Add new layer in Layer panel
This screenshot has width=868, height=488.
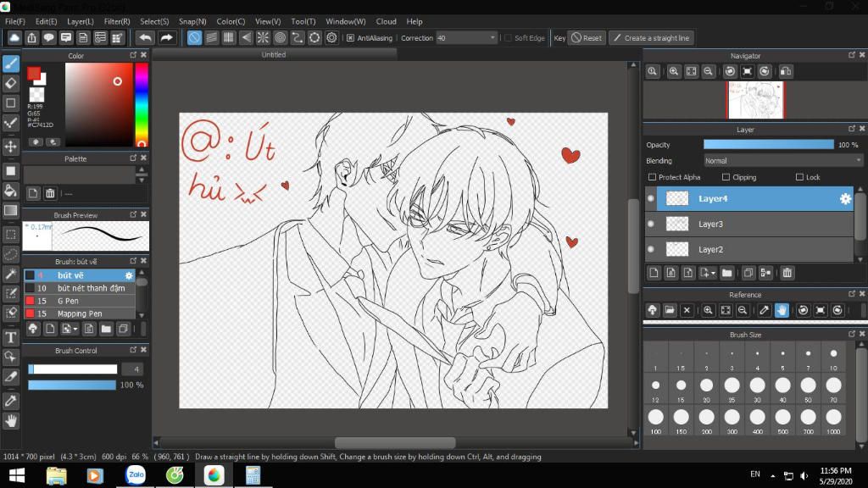click(654, 273)
